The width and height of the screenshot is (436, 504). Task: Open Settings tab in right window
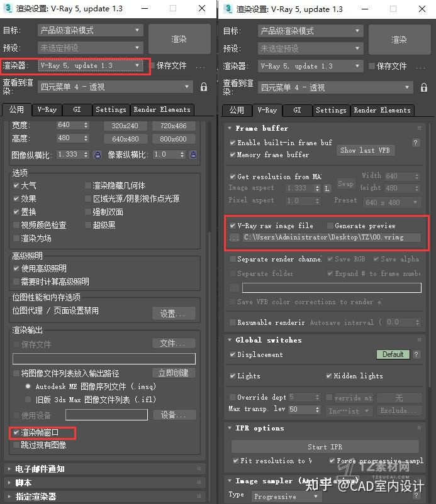pyautogui.click(x=331, y=110)
